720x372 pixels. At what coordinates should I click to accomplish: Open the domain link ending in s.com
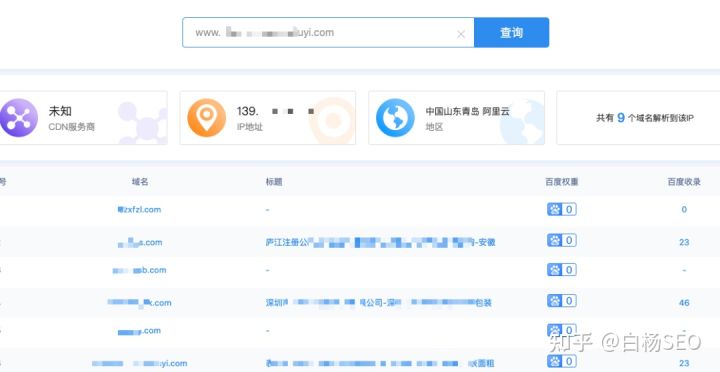coord(140,242)
